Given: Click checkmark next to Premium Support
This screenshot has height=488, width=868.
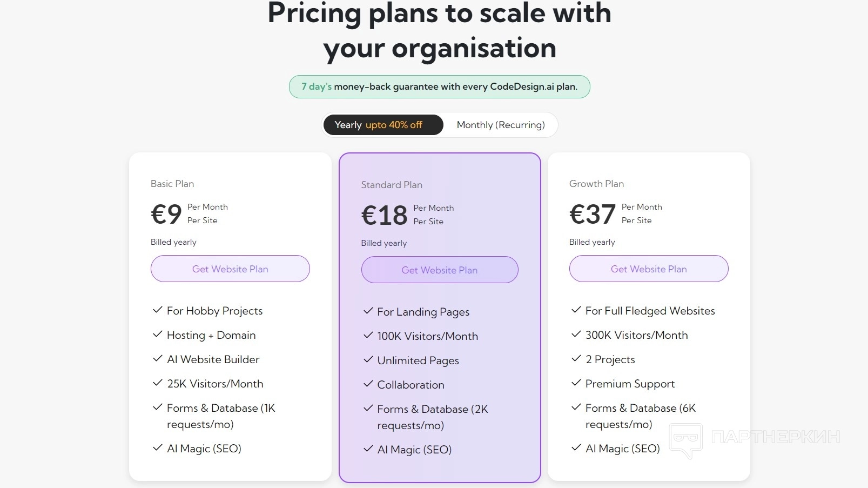Looking at the screenshot, I should [576, 383].
